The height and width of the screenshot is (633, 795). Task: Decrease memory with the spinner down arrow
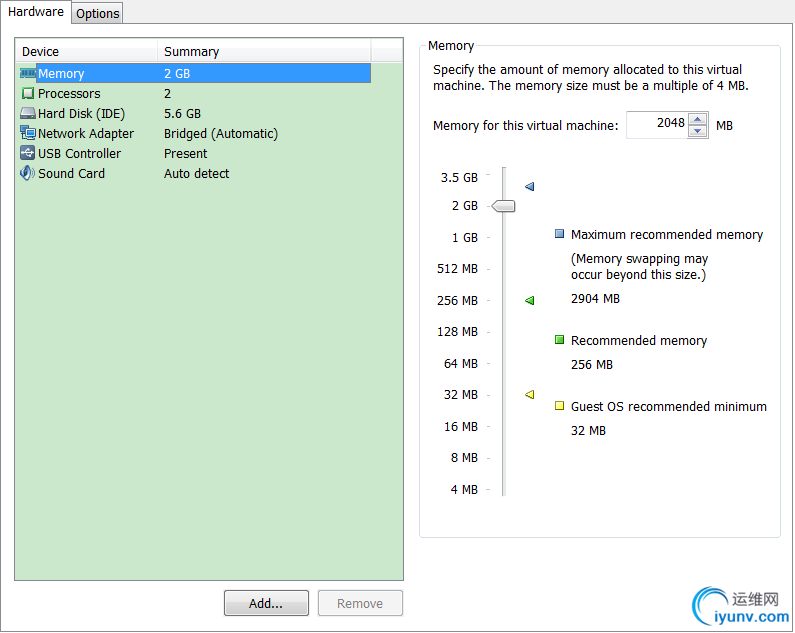(x=698, y=131)
